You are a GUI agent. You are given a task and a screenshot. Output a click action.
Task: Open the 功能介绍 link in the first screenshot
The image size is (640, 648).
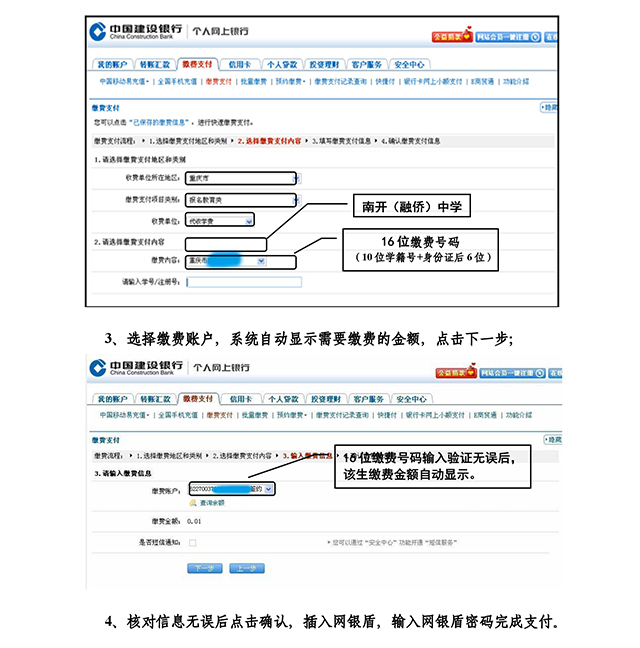[x=516, y=81]
